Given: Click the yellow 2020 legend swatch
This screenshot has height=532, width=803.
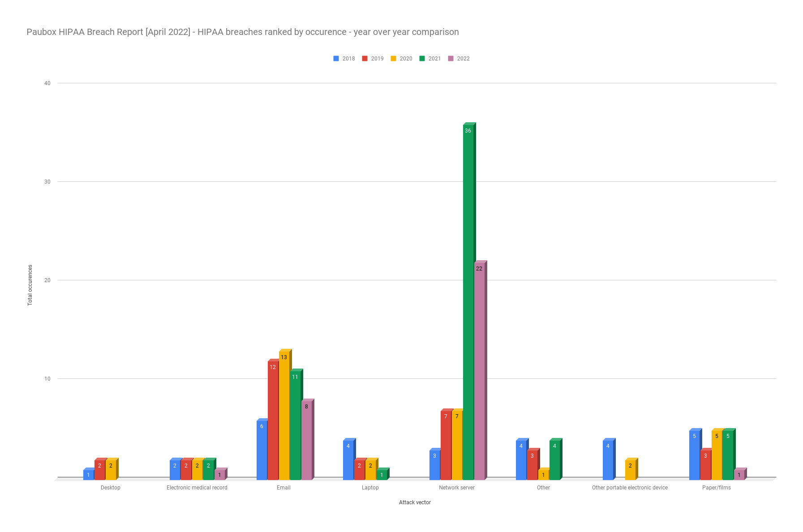Looking at the screenshot, I should [393, 59].
